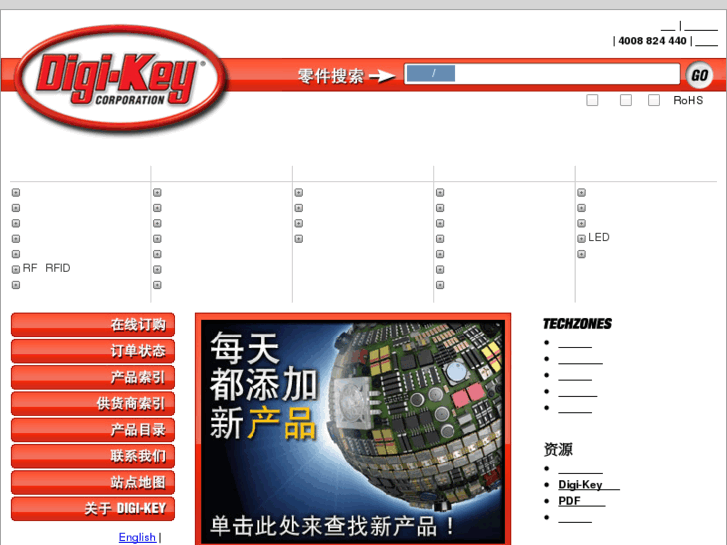Viewport: 727px width, 545px height.
Task: Open the 站点地图 site map button
Action: [93, 482]
